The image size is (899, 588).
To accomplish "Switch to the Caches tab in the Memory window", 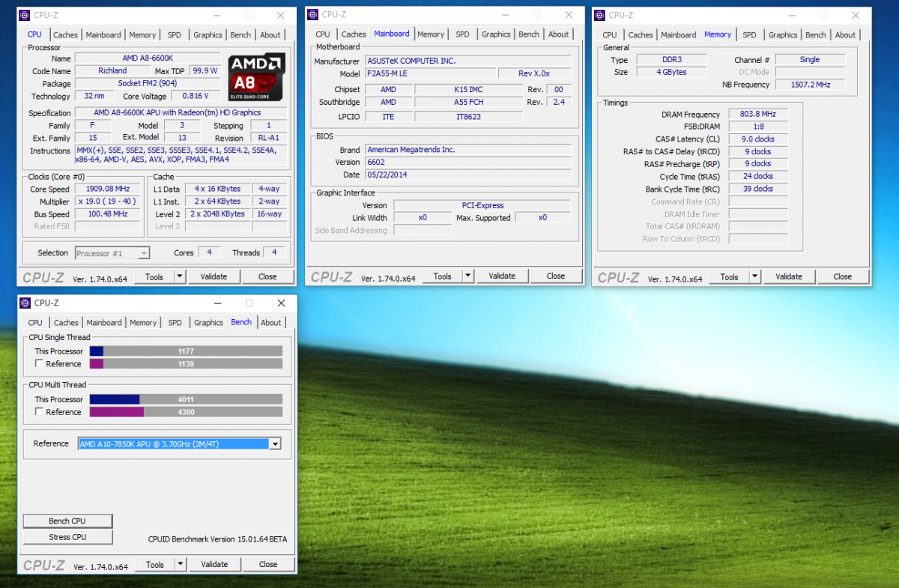I will [641, 35].
